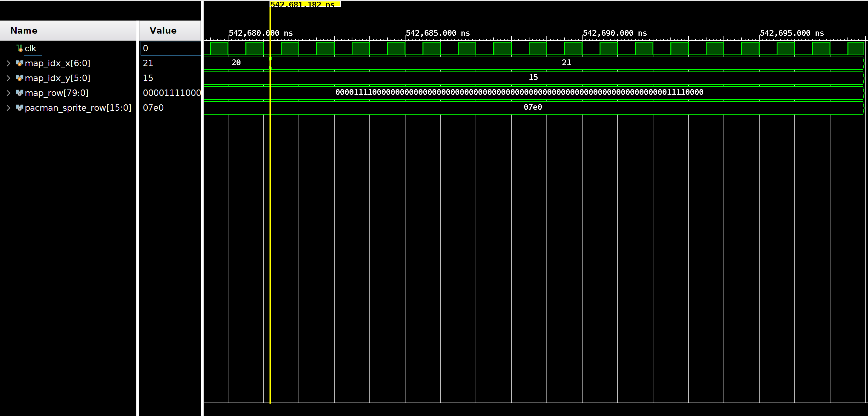Click the map_idx_x bus signal icon
The height and width of the screenshot is (416, 868).
20,63
